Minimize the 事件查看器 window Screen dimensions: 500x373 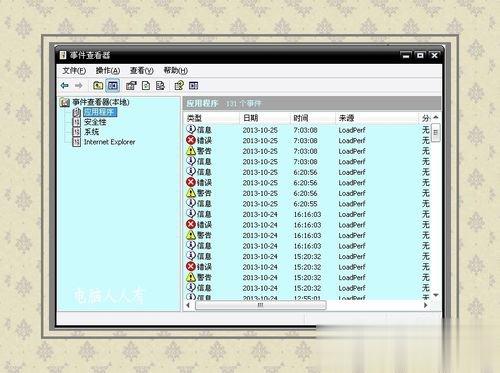click(406, 55)
